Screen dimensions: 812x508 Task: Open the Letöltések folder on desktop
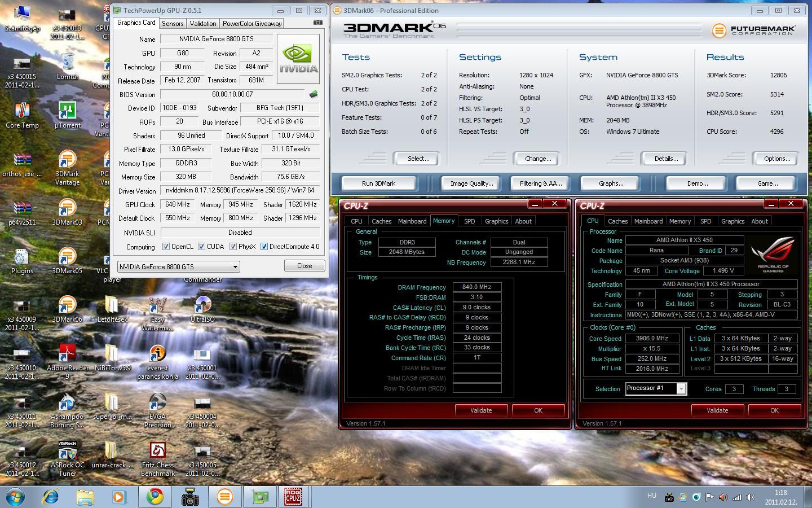112,309
